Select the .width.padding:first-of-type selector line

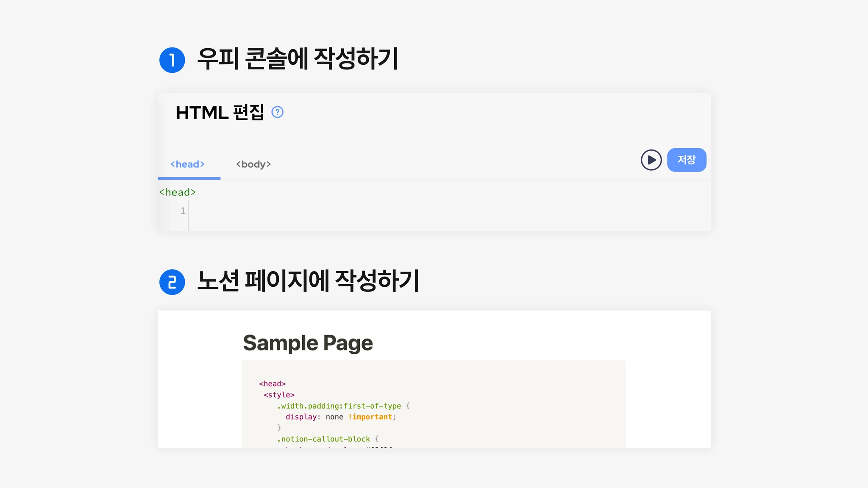coord(339,406)
